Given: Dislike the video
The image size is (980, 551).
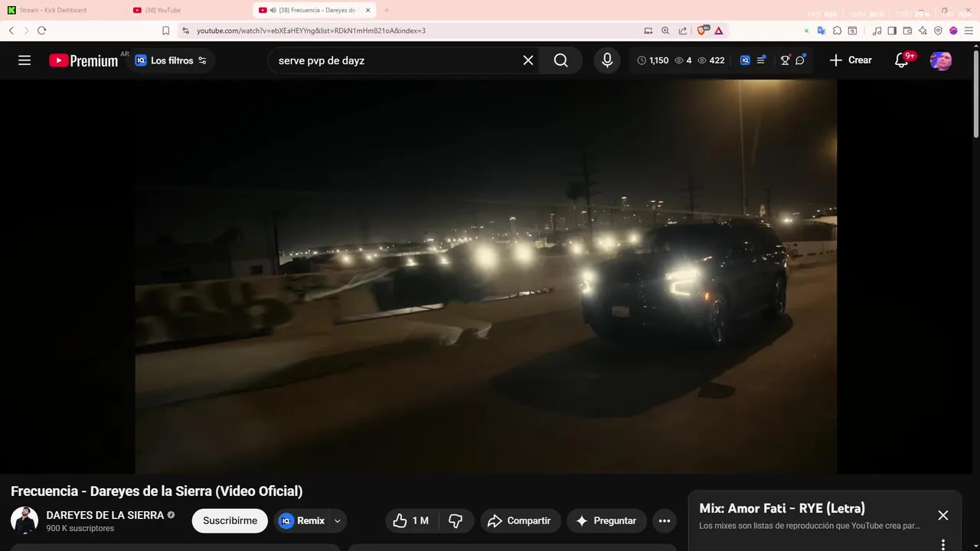Looking at the screenshot, I should pyautogui.click(x=456, y=520).
